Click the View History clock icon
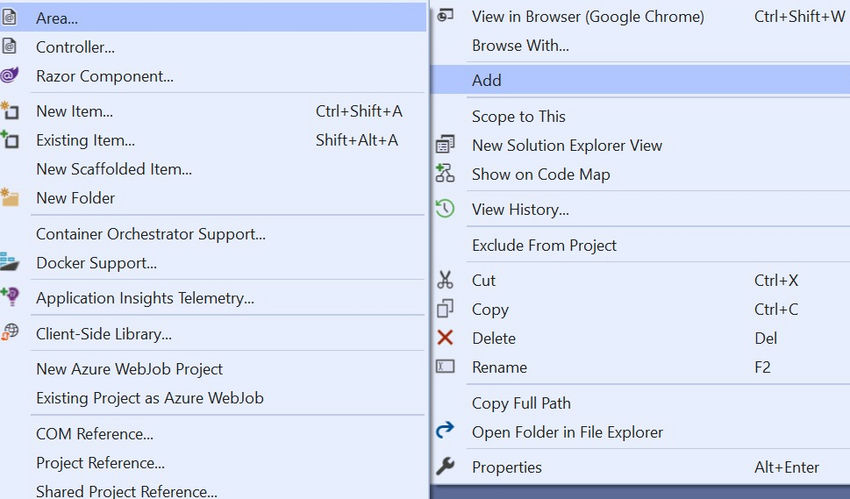The image size is (850, 499). 445,209
